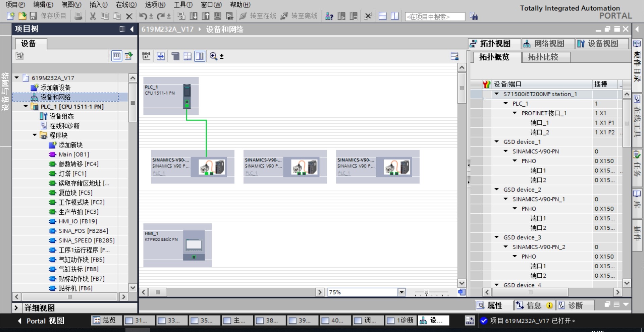Click the Paste icon in toolbar
Screen dimensions: 644x332
[117, 16]
